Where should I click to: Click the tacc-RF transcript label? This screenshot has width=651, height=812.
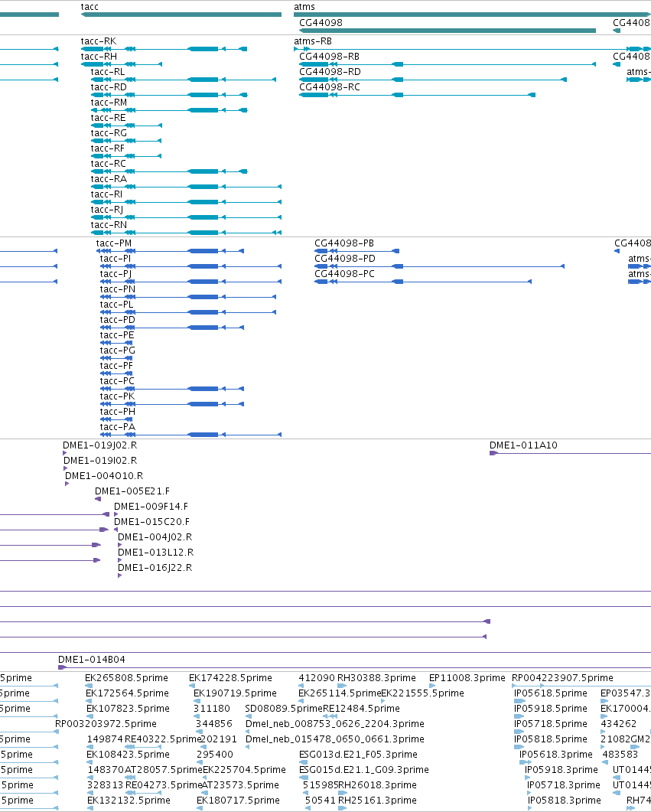coord(108,148)
